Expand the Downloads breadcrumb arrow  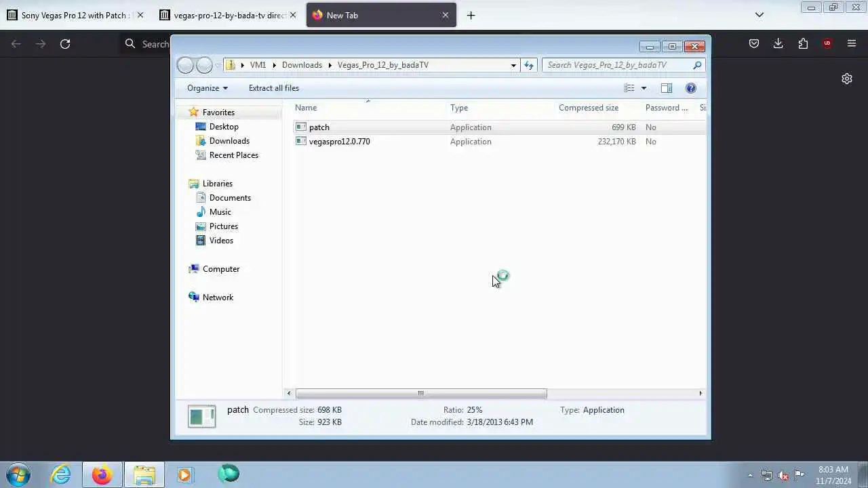click(x=330, y=65)
